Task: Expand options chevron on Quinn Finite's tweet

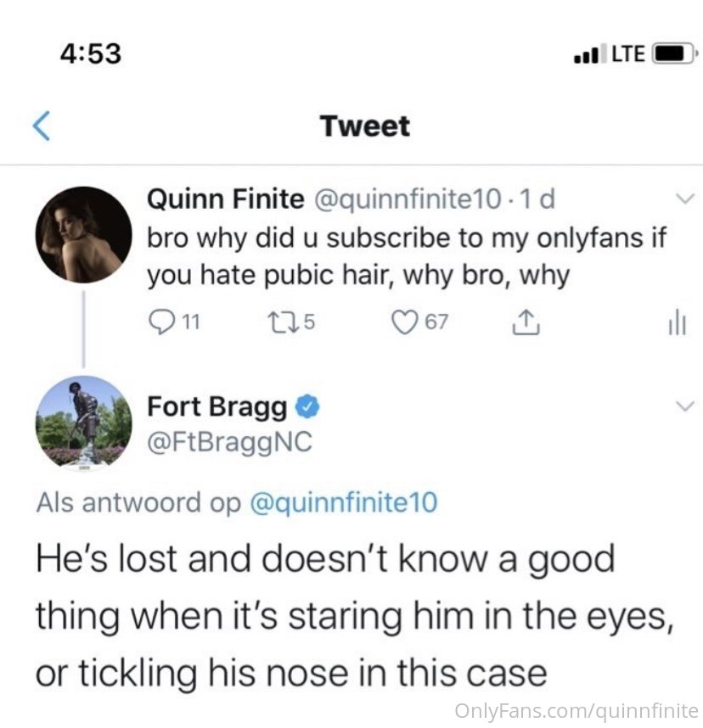Action: click(681, 200)
